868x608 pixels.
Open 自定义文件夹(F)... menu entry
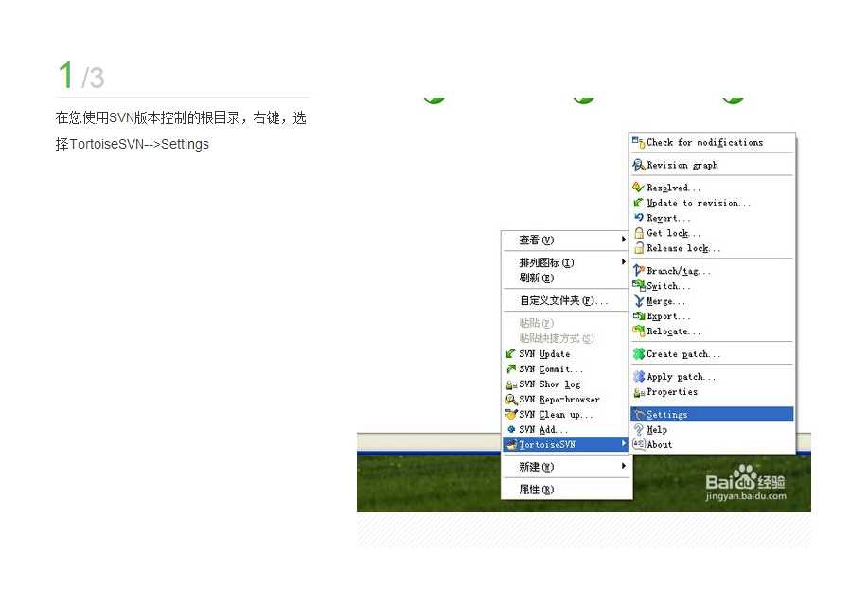(566, 300)
